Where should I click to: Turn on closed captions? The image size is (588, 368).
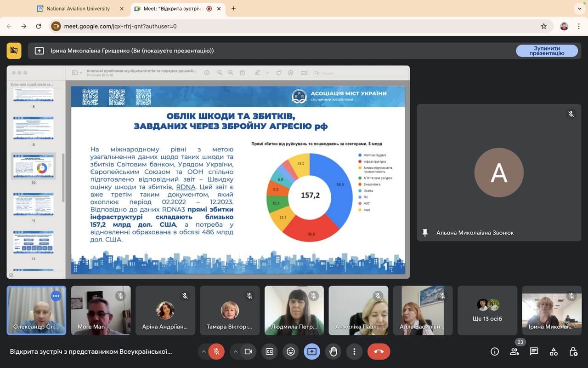(270, 351)
